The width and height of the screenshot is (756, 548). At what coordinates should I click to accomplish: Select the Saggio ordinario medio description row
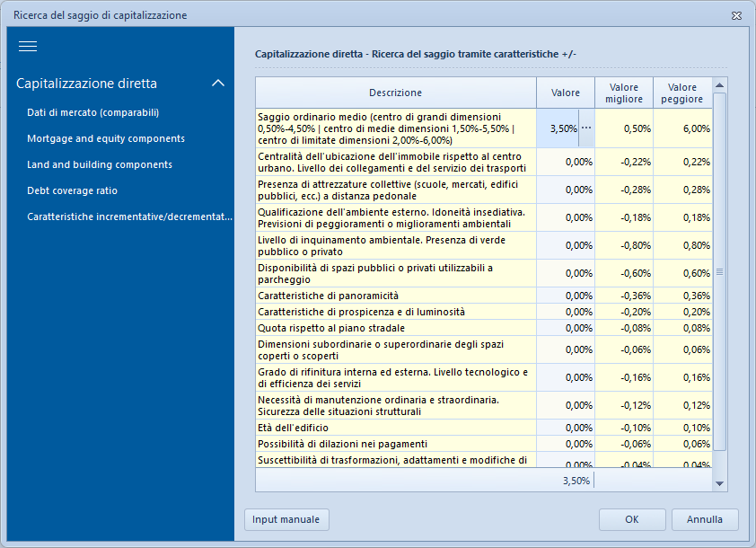(396, 128)
